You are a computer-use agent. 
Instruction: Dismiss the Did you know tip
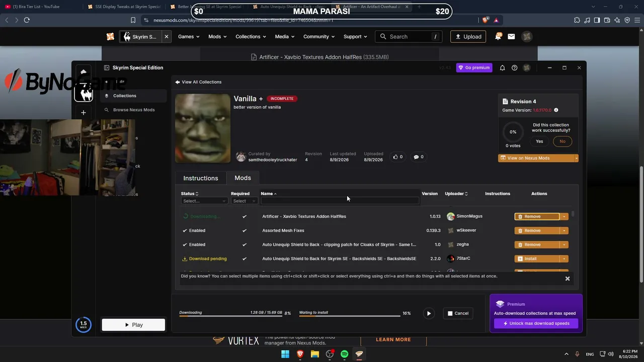pyautogui.click(x=568, y=279)
